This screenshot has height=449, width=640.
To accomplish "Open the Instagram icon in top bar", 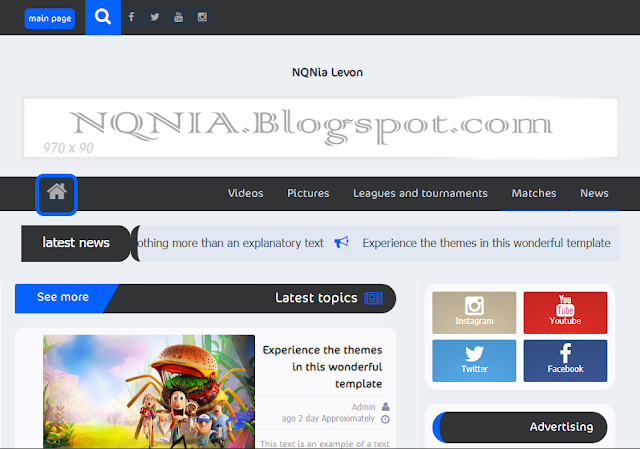I will [202, 17].
